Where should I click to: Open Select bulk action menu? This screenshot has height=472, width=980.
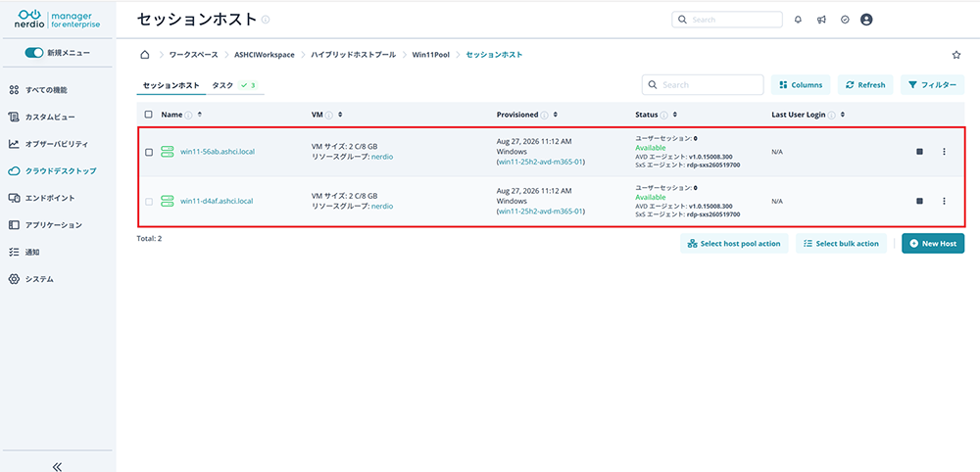[841, 244]
